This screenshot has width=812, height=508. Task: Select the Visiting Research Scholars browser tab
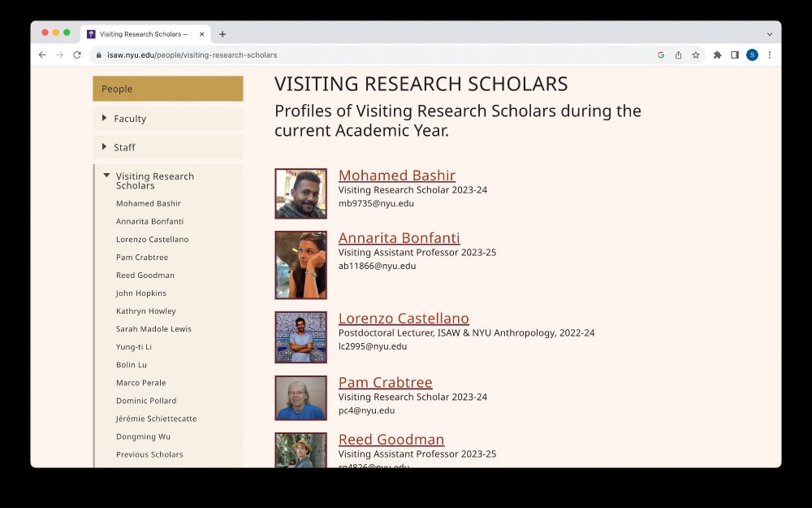click(x=145, y=34)
